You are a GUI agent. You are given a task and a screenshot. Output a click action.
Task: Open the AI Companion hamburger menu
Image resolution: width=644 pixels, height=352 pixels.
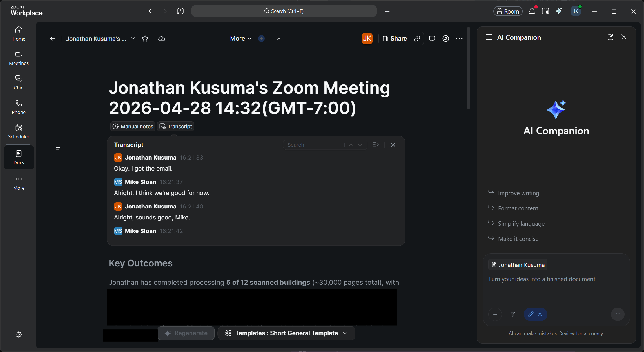click(x=489, y=37)
